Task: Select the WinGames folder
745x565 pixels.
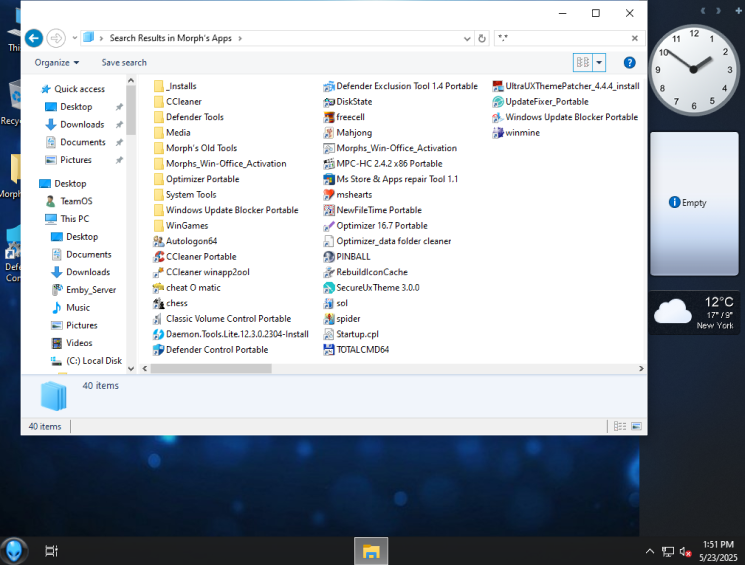Action: (181, 226)
